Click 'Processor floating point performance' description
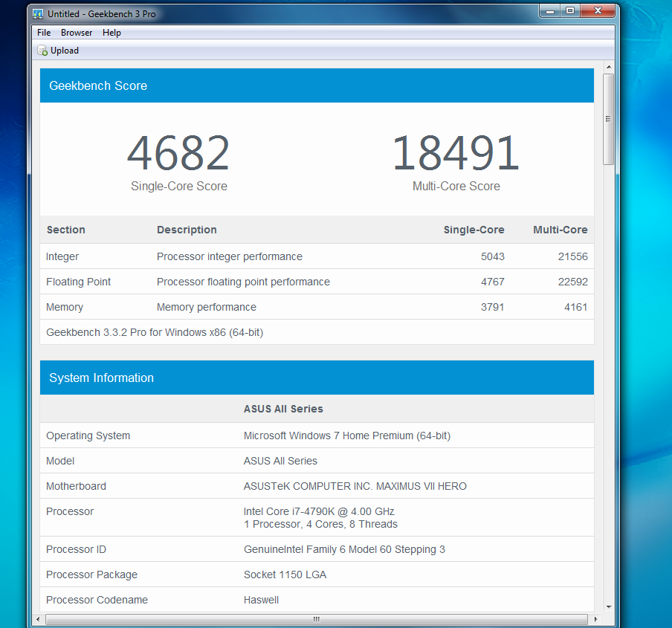 (243, 282)
